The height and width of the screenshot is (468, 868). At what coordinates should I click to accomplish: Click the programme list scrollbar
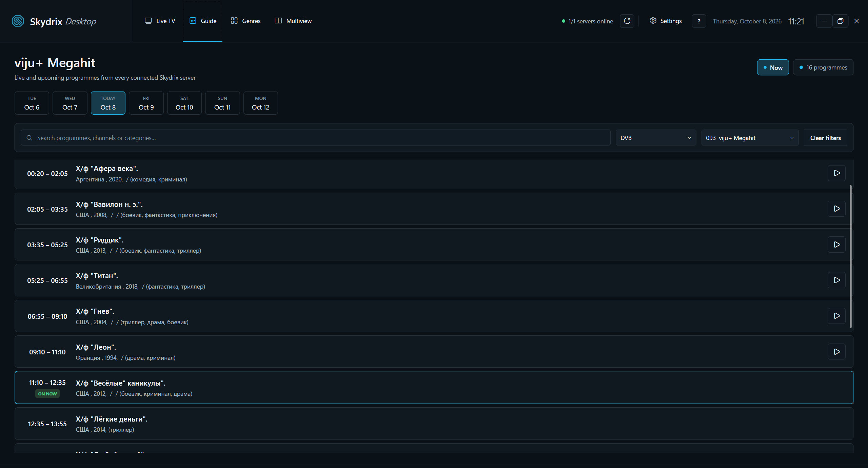[851, 256]
